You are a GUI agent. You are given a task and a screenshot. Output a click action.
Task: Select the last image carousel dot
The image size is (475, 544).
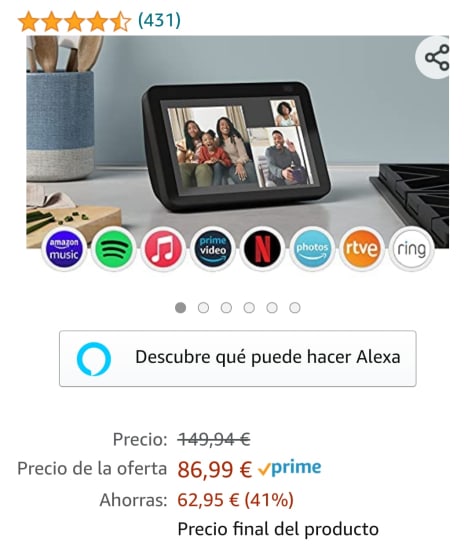[295, 307]
